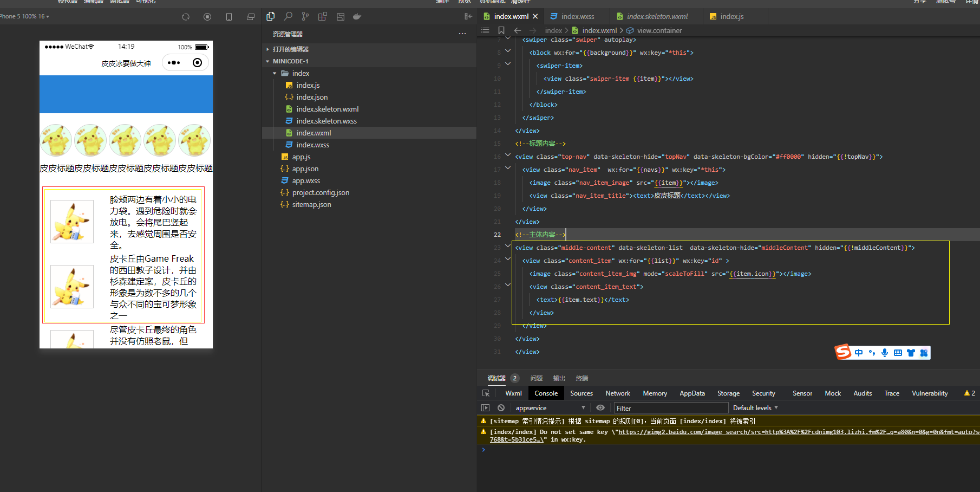Screen dimensions: 980x492
Task: Collapse the sidebar with the panel icon
Action: [468, 16]
